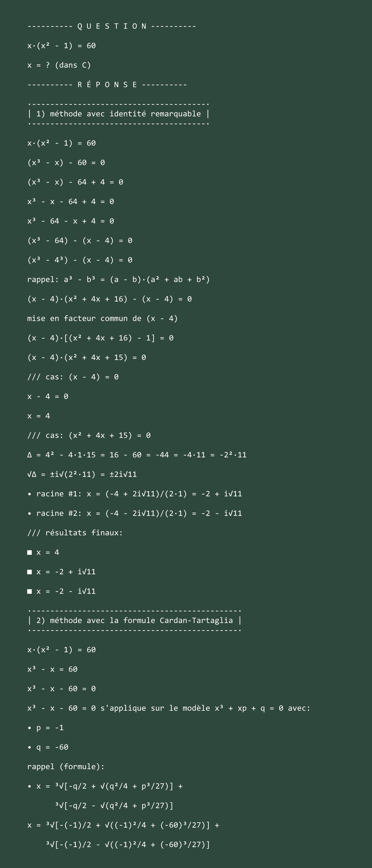The image size is (372, 868).
Task: Click the square bullet before 'x = 4'
Action: [x=30, y=552]
